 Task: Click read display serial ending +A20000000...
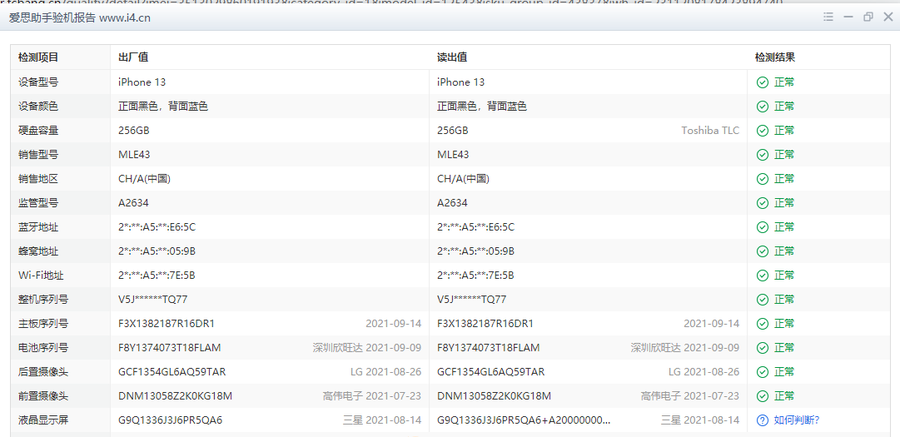[523, 420]
